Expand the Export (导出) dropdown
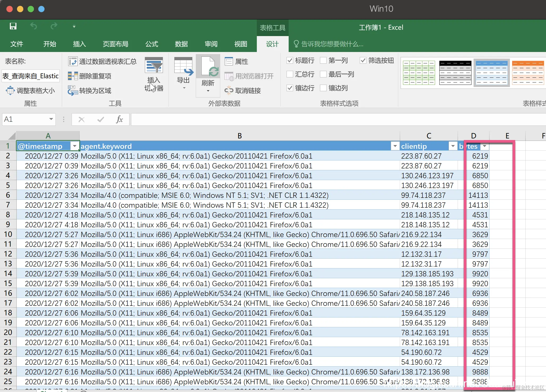Image resolution: width=546 pixels, height=392 pixels. [x=184, y=88]
